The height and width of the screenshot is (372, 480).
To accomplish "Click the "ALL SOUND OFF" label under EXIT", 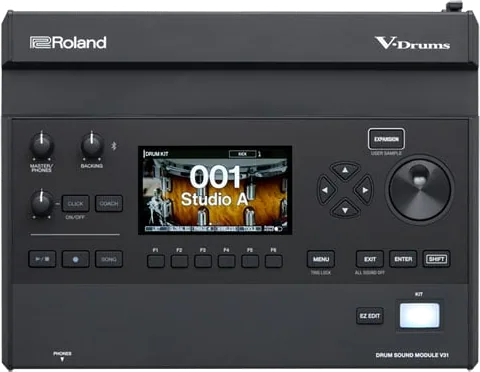I will pyautogui.click(x=370, y=273).
